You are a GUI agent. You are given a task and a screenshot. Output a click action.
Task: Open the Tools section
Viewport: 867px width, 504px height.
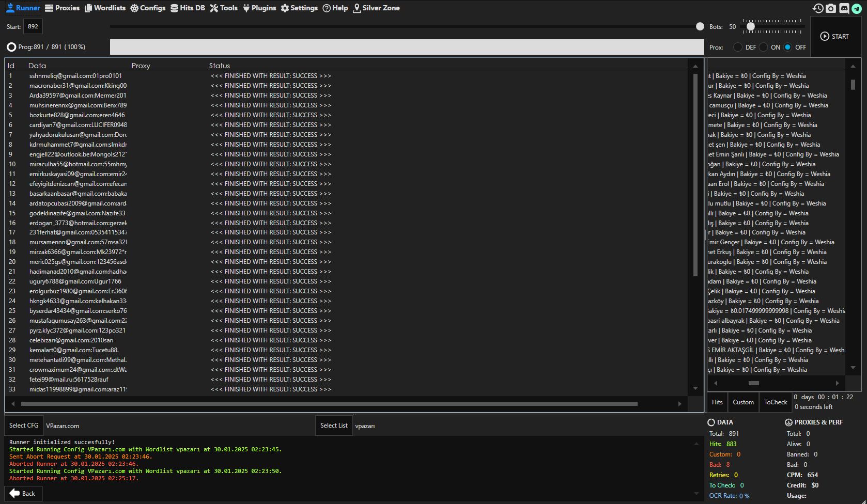tap(224, 8)
